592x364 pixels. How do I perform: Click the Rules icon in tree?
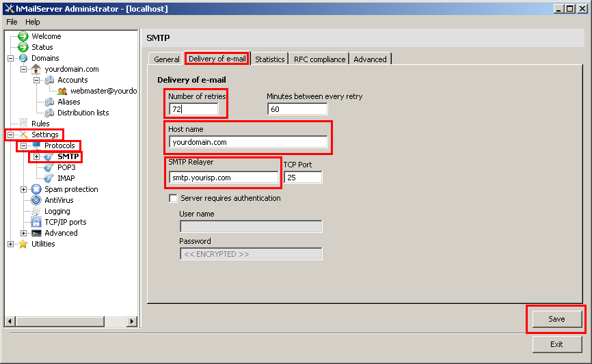pyautogui.click(x=23, y=124)
